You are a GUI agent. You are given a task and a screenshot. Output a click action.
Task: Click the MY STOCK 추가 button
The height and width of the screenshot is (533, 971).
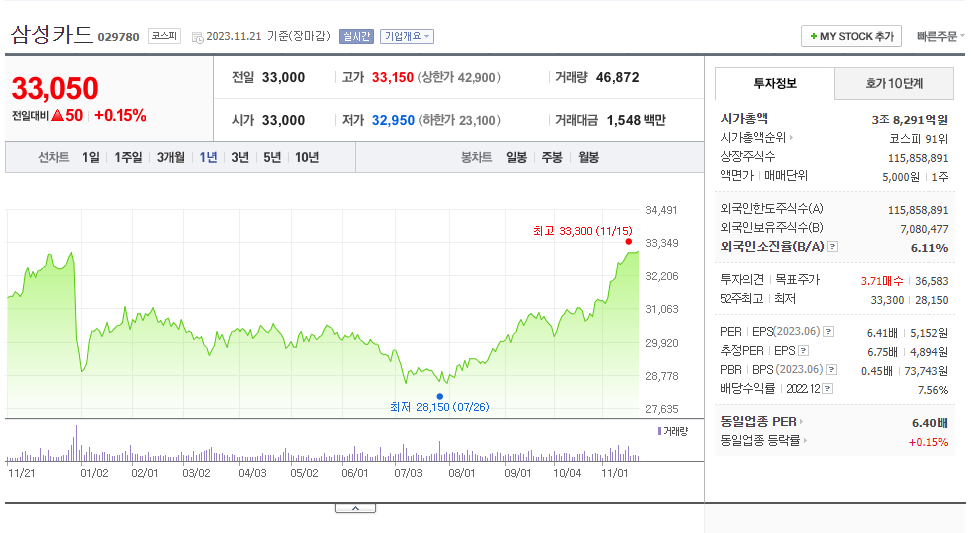[851, 37]
